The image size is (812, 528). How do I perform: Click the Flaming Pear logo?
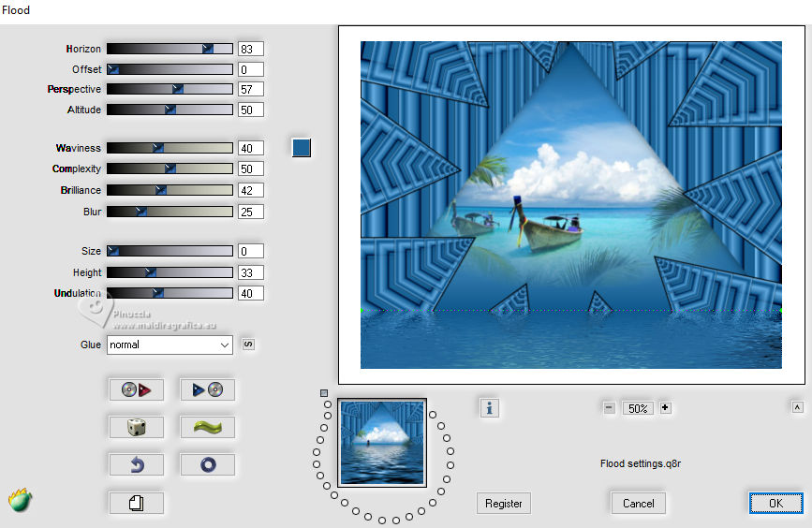point(21,501)
